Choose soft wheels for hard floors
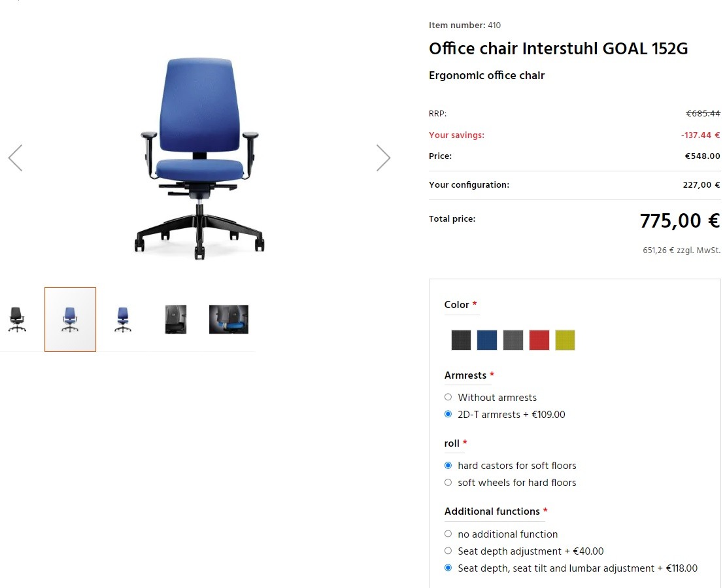 pos(448,483)
